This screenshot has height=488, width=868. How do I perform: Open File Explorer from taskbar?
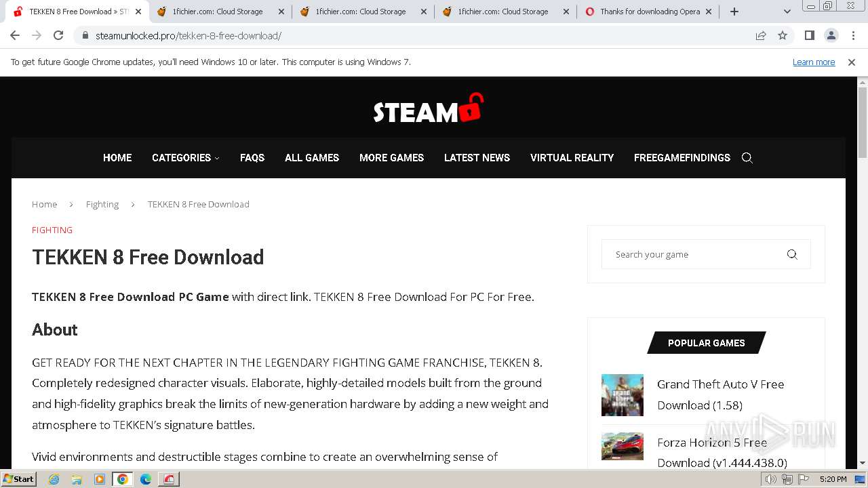(x=77, y=479)
